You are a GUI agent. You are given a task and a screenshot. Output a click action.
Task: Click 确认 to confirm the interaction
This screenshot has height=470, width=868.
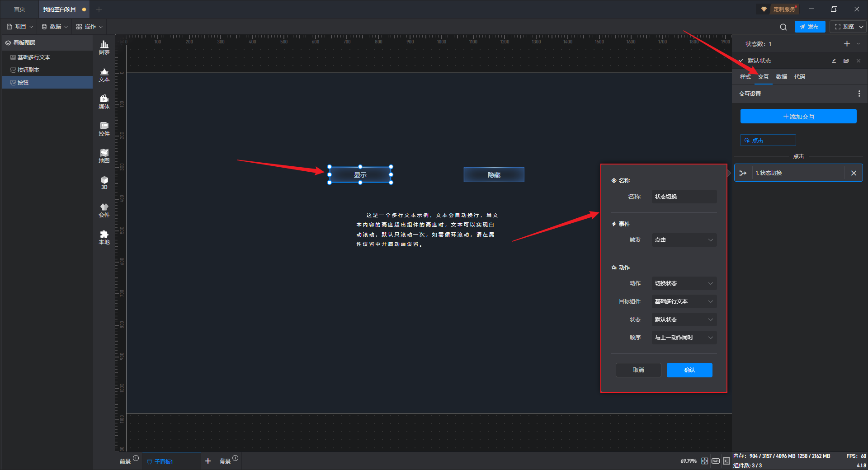(x=689, y=370)
